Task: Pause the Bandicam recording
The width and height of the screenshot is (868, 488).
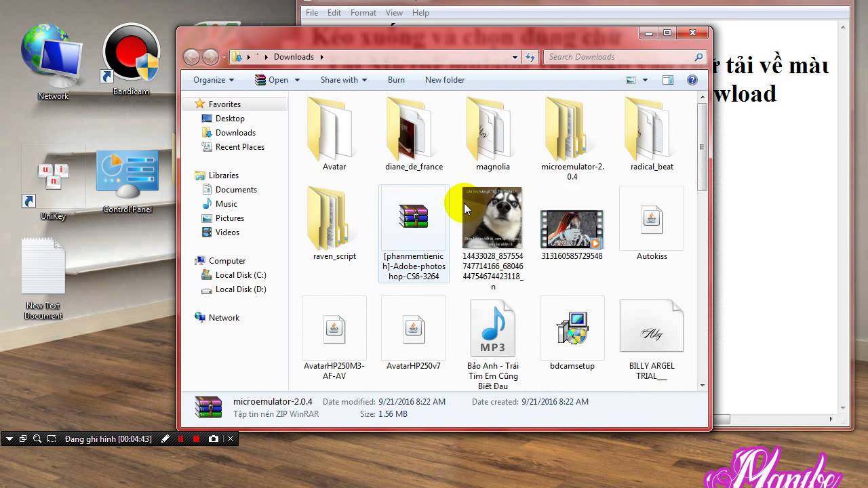Action: [181, 439]
